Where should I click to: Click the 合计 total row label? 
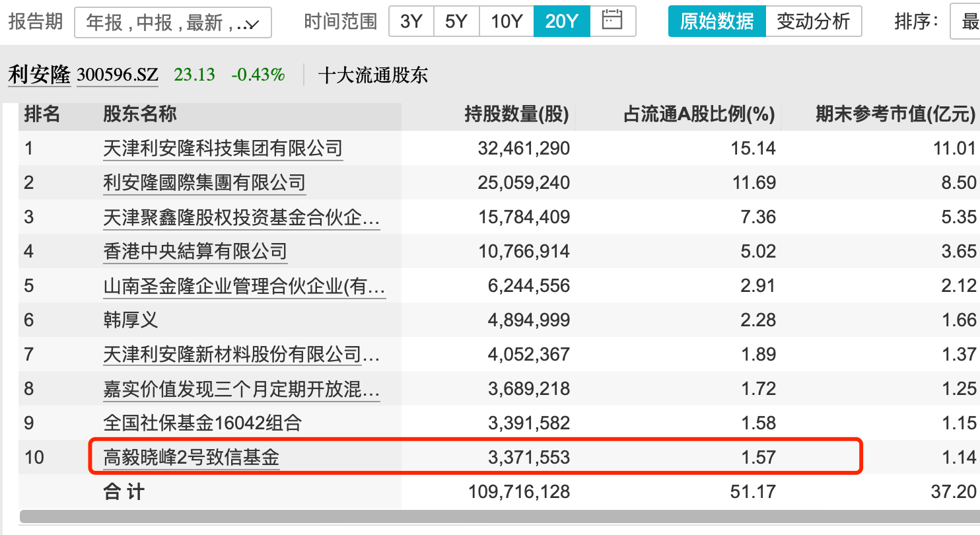click(x=123, y=491)
